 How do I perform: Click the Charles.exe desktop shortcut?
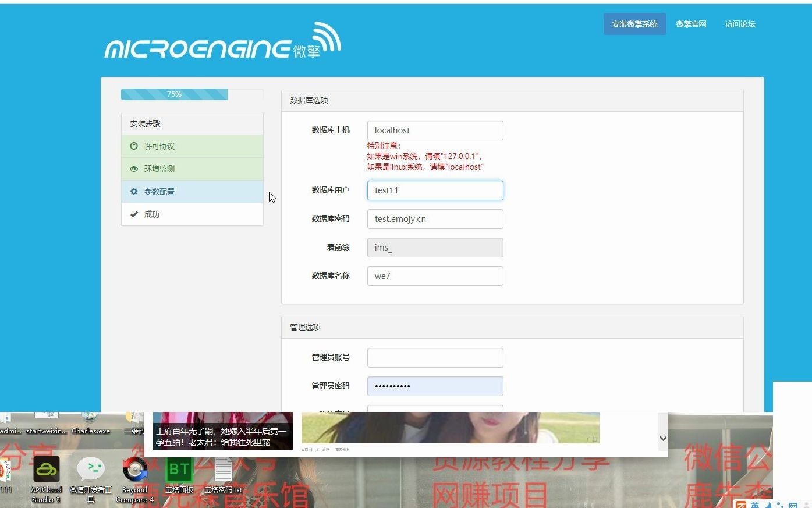click(91, 424)
